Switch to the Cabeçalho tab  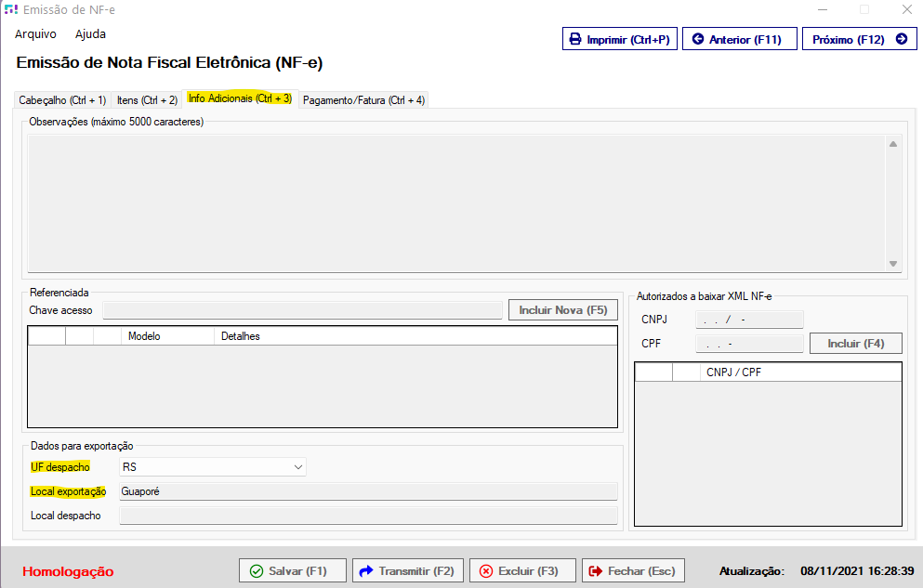pos(61,100)
